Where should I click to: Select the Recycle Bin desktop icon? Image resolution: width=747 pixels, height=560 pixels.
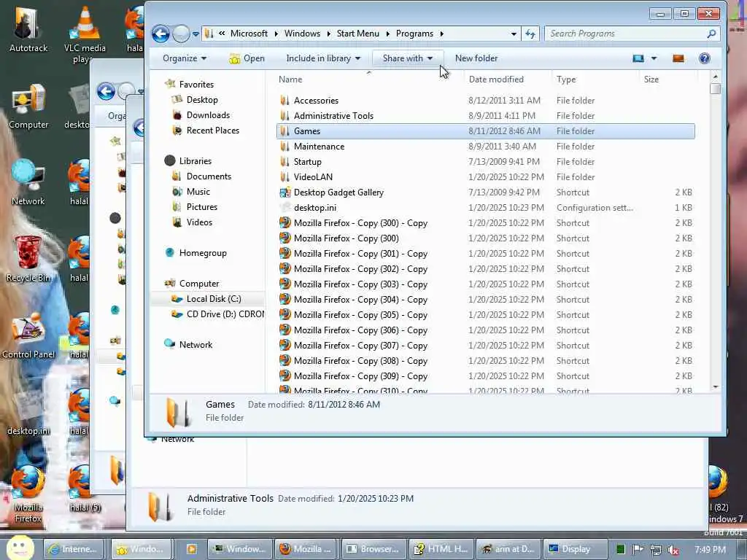28,259
